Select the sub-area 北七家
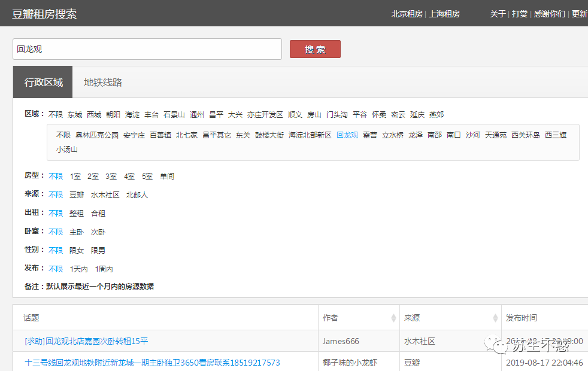This screenshot has width=588, height=371. tap(187, 135)
